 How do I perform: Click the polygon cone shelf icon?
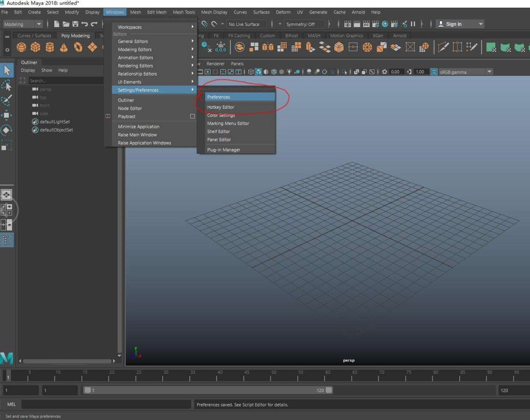coord(64,47)
